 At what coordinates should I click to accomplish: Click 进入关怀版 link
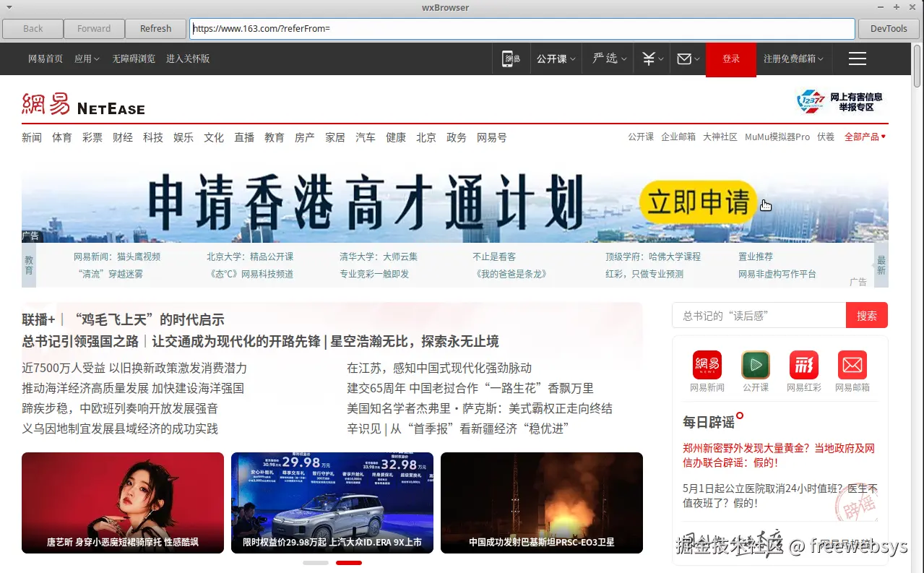[x=188, y=59]
